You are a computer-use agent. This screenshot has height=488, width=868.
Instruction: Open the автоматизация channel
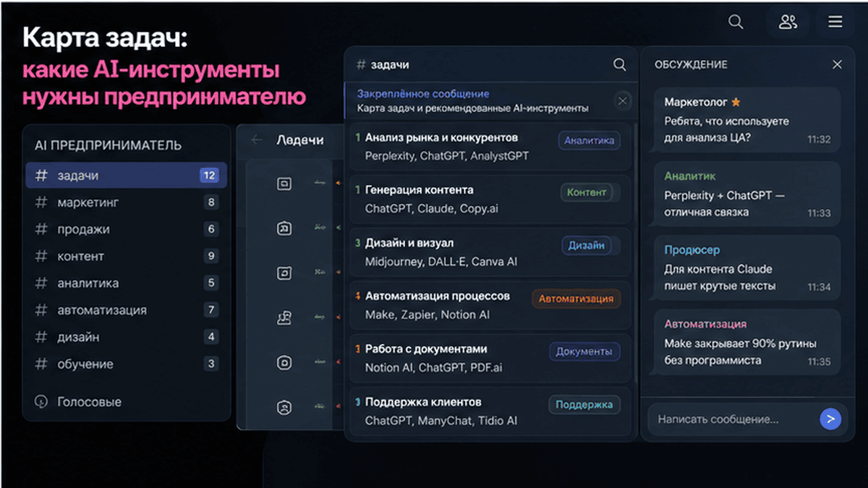coord(126,310)
